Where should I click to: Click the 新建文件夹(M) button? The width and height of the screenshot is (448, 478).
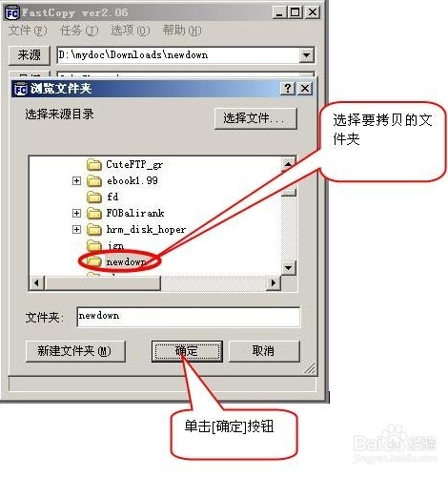75,351
